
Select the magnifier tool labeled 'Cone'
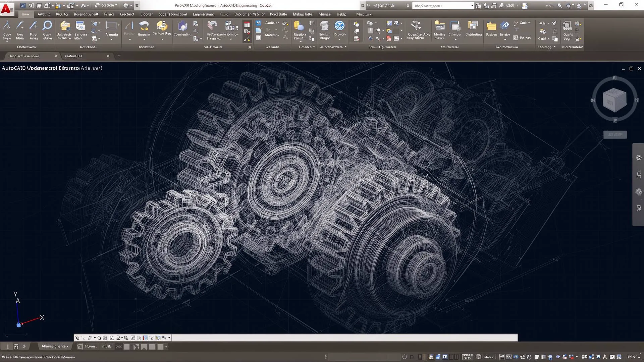point(47,26)
